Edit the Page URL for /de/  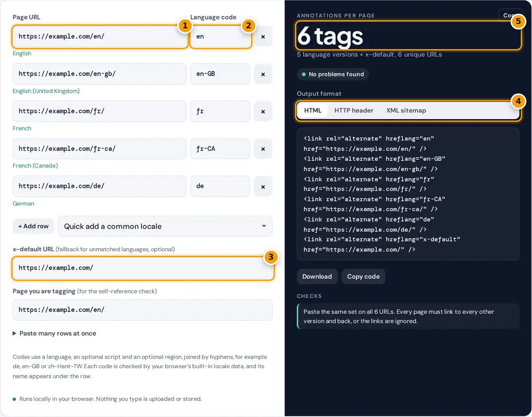(x=100, y=187)
